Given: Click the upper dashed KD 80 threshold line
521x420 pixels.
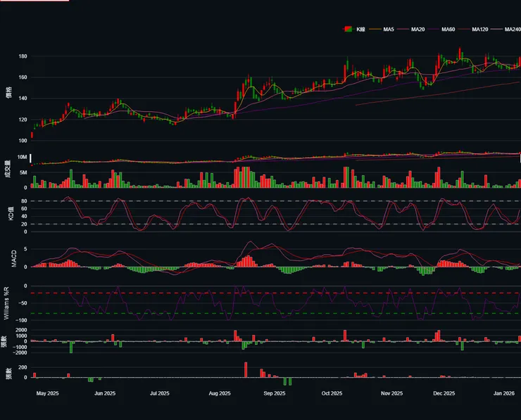Looking at the screenshot, I should [276, 201].
